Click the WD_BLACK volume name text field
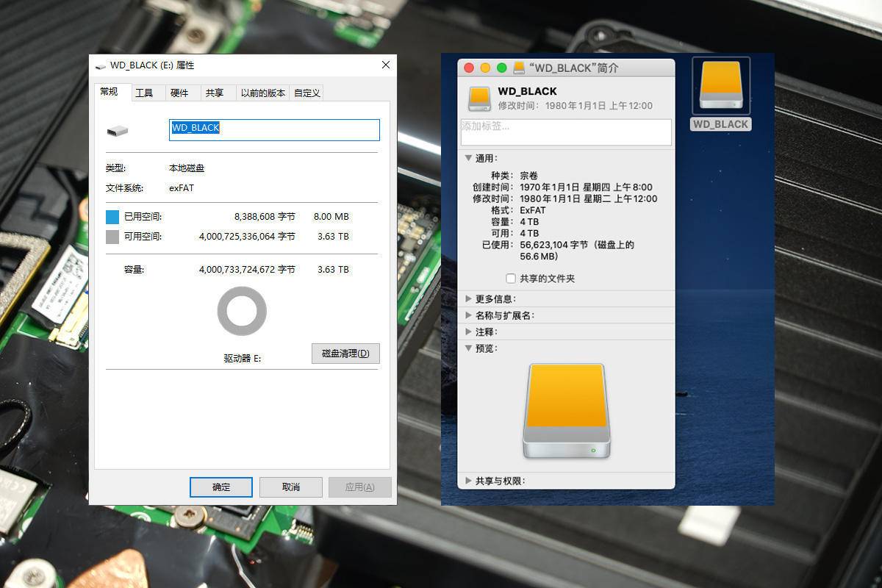This screenshot has height=588, width=882. click(273, 129)
